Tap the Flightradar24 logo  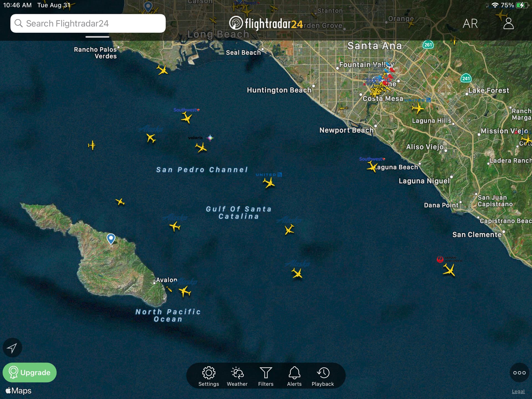266,24
